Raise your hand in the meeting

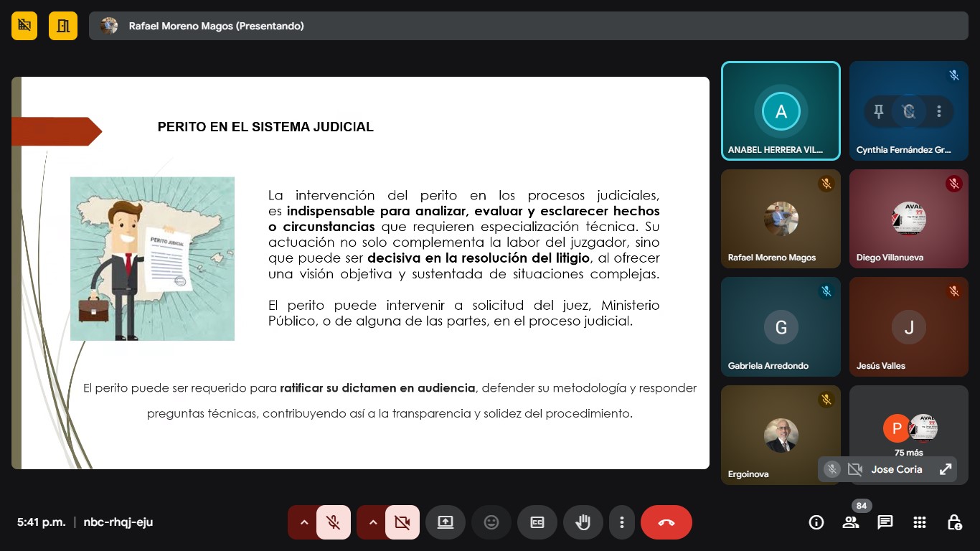coord(583,522)
